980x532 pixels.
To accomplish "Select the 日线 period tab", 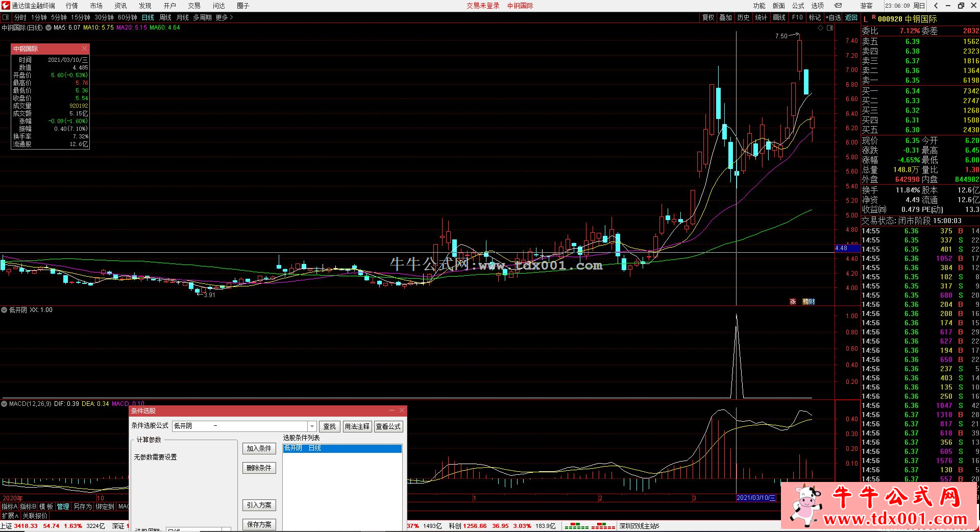I will (148, 17).
